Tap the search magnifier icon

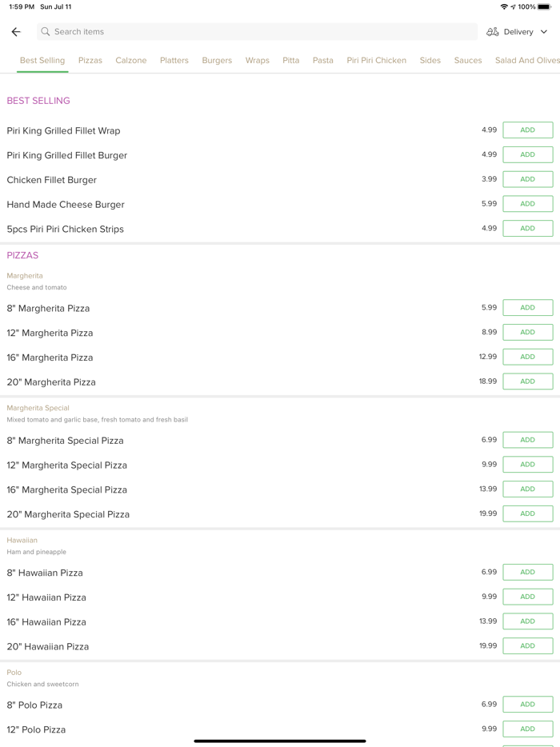tap(46, 32)
